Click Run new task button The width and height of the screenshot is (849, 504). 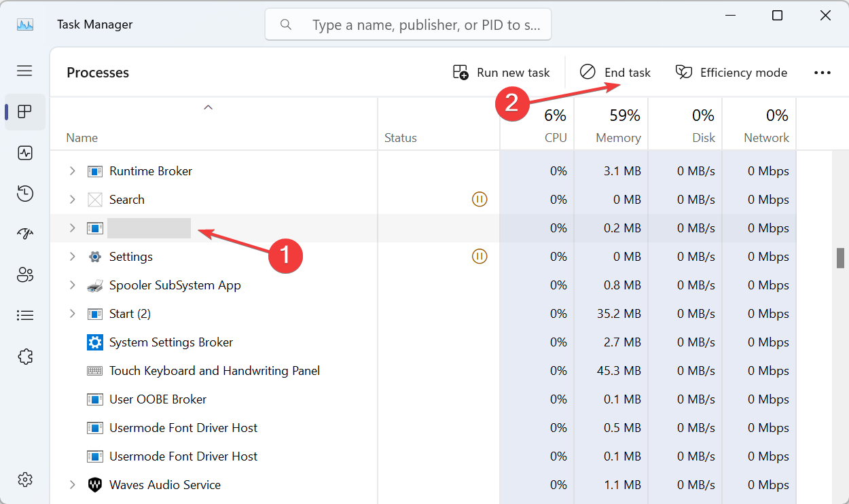(501, 73)
